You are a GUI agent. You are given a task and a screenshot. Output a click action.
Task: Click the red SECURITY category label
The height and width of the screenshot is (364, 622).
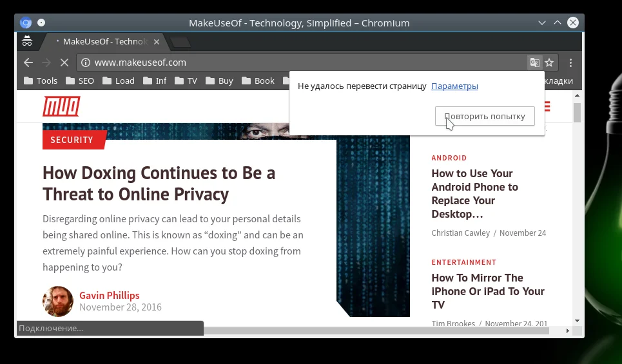pyautogui.click(x=73, y=140)
